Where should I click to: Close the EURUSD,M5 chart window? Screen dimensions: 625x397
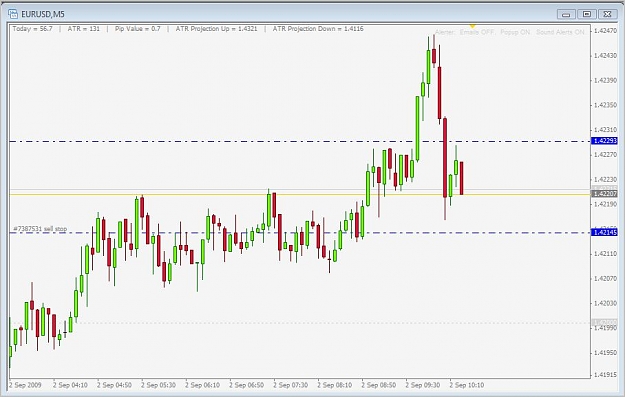point(607,14)
